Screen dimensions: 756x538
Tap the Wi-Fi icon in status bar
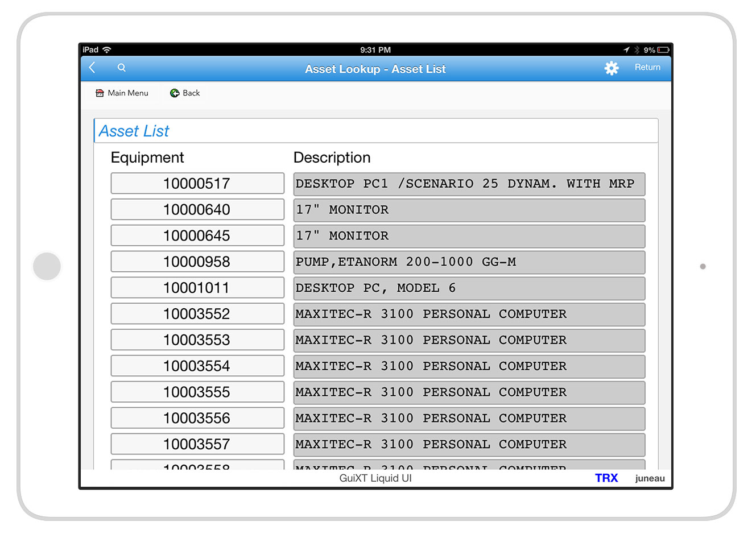click(107, 50)
